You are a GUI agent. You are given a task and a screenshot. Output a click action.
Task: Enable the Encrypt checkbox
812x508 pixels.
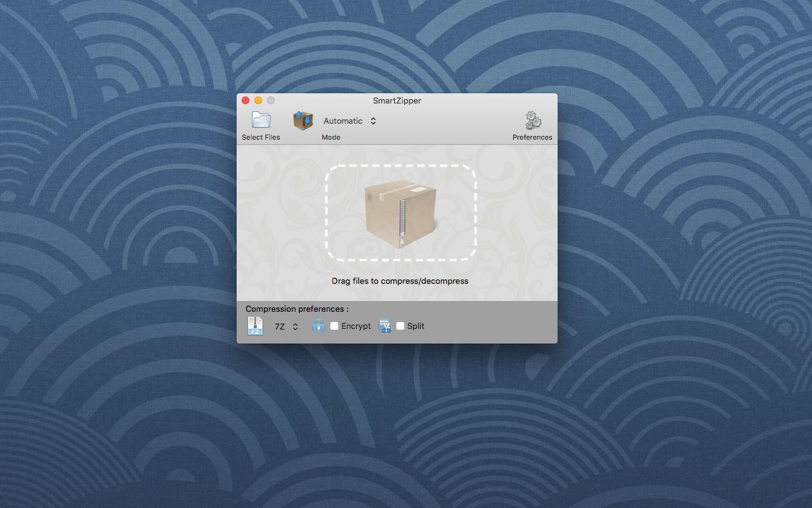pos(334,326)
